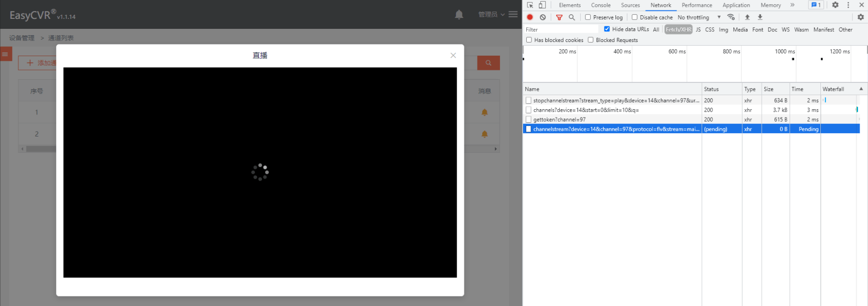This screenshot has width=868, height=306.
Task: Toggle the device toolbar icon
Action: pyautogui.click(x=542, y=5)
